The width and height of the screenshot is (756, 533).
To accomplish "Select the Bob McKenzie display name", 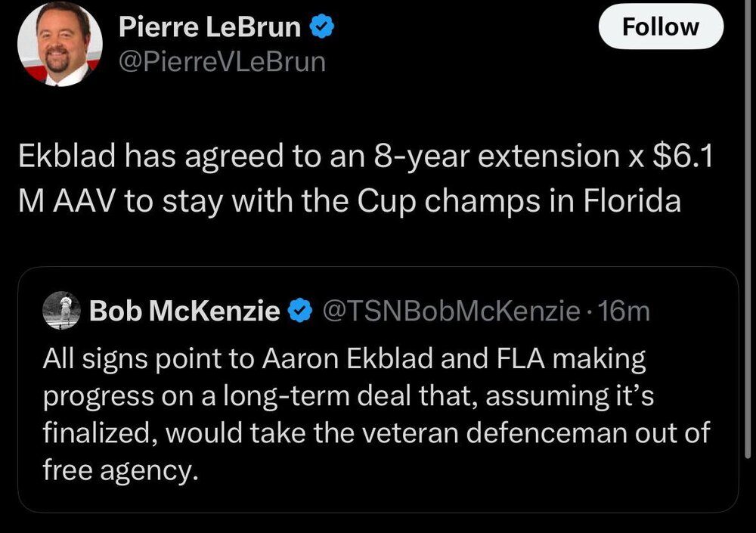I will click(x=184, y=311).
